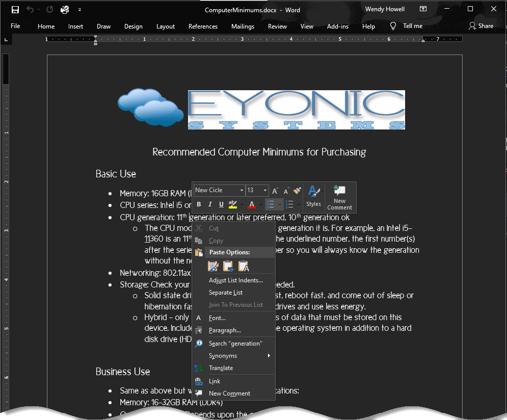Choose Separate List from context menu
Image resolution: width=507 pixels, height=420 pixels.
pyautogui.click(x=233, y=293)
